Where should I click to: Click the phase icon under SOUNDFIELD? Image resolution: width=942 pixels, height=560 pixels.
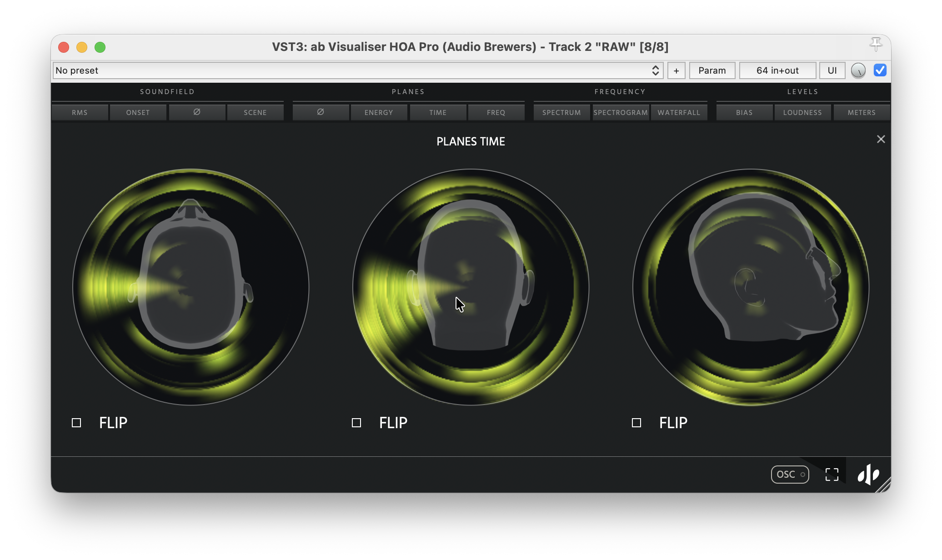pyautogui.click(x=197, y=112)
